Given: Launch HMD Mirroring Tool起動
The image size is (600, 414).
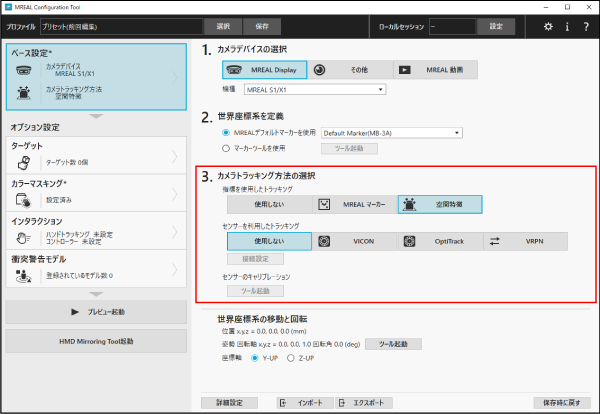Looking at the screenshot, I should [x=96, y=341].
